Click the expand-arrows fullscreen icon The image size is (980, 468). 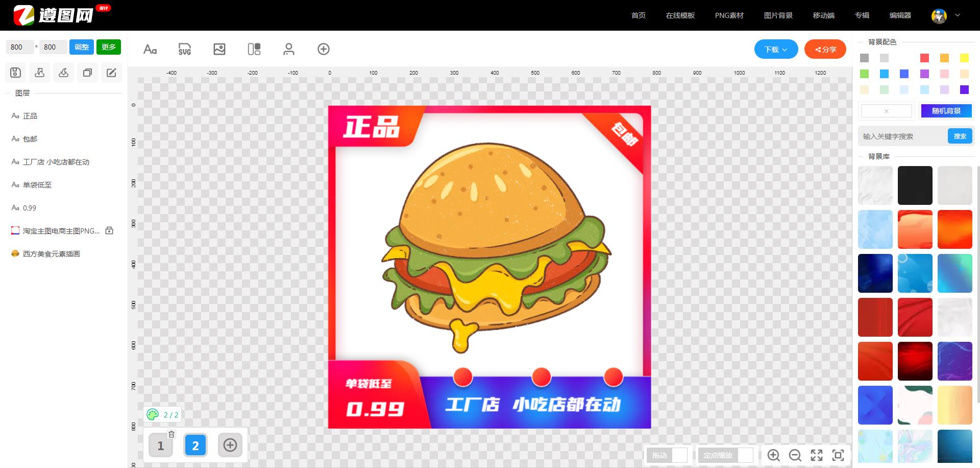(x=817, y=455)
